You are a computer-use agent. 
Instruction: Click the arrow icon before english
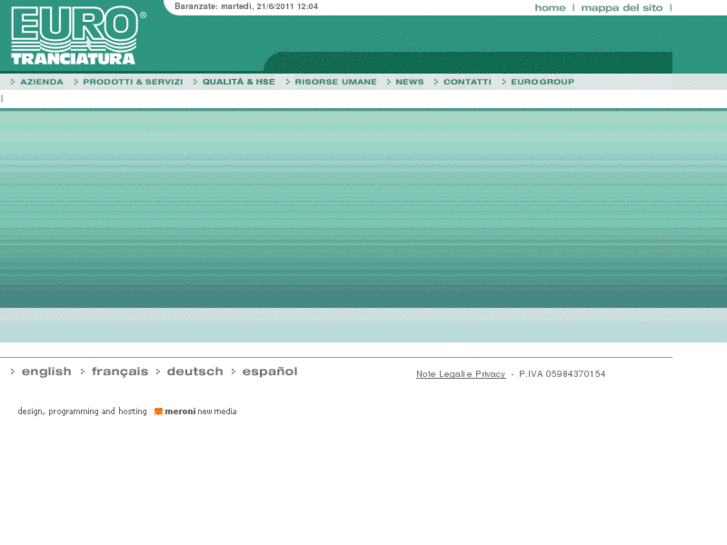point(13,372)
